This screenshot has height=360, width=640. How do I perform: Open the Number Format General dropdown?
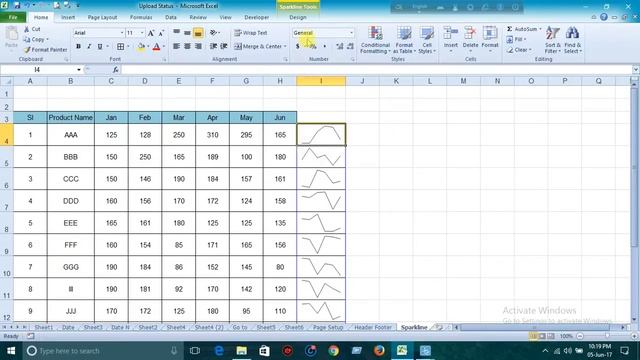[x=351, y=33]
